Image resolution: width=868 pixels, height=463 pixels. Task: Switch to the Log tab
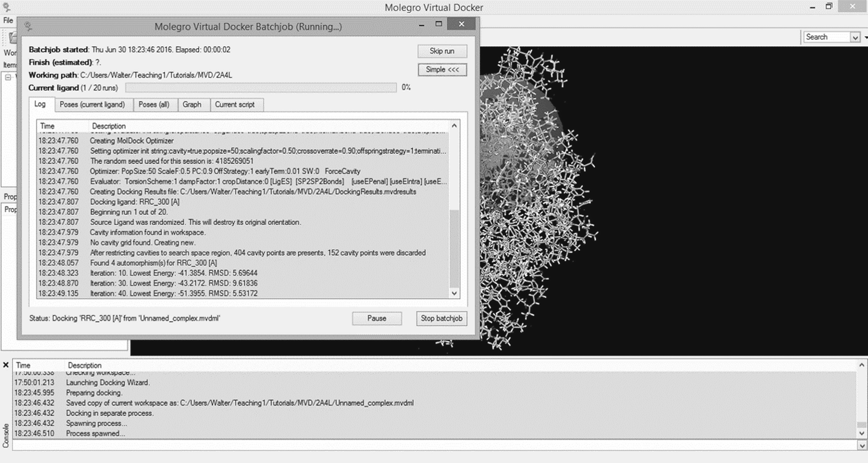coord(40,104)
